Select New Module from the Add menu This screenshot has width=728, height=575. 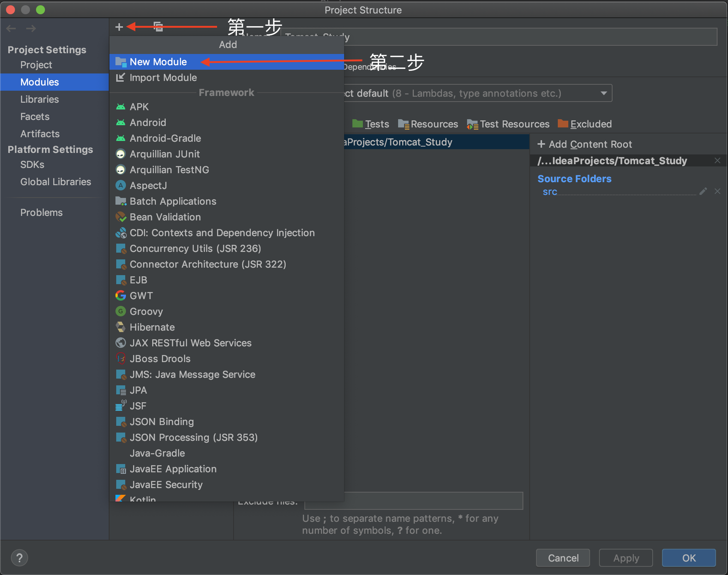click(x=158, y=62)
